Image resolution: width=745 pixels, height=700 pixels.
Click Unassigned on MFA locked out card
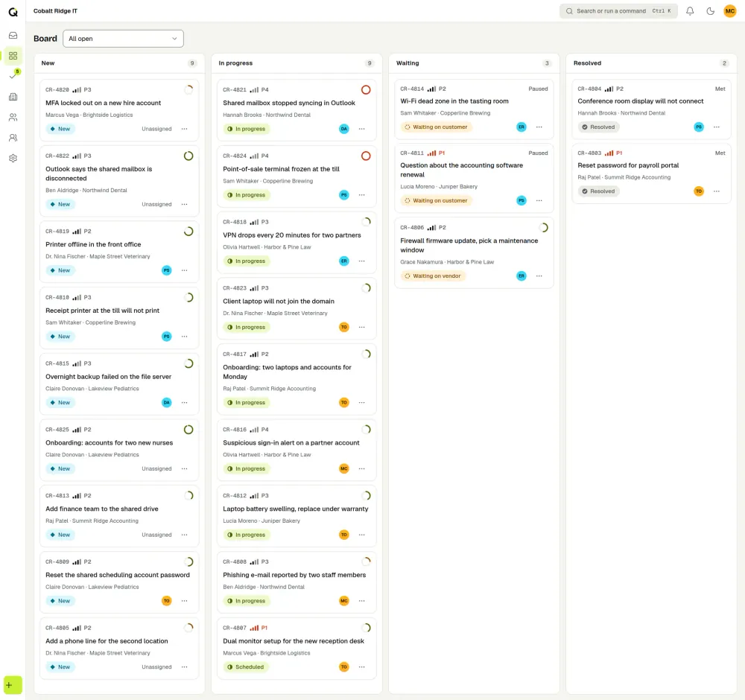pyautogui.click(x=156, y=129)
